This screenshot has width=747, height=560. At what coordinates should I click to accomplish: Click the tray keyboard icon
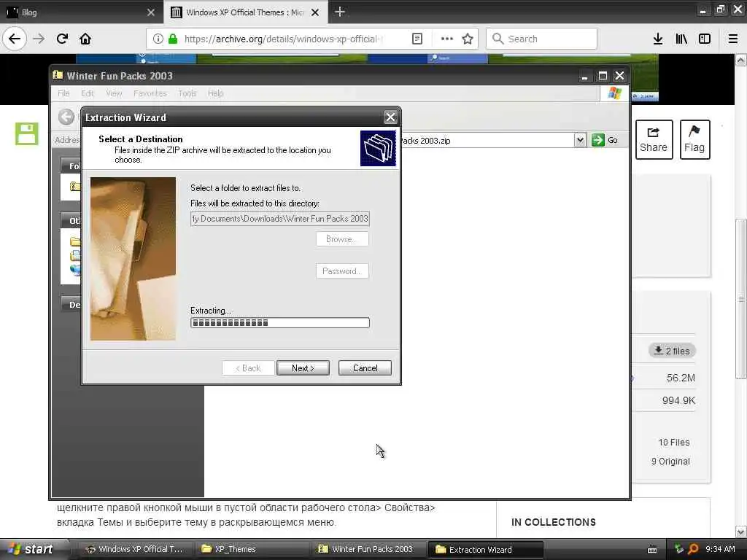click(652, 550)
